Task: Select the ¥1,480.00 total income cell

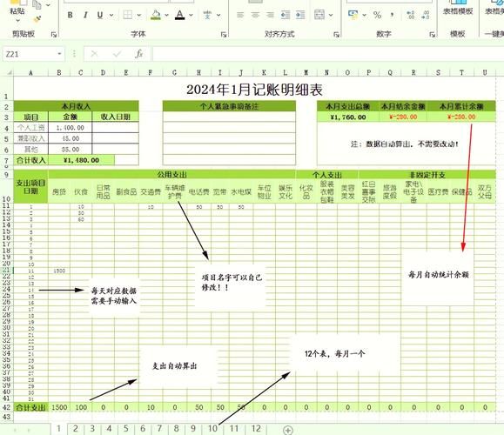Action: (x=81, y=160)
